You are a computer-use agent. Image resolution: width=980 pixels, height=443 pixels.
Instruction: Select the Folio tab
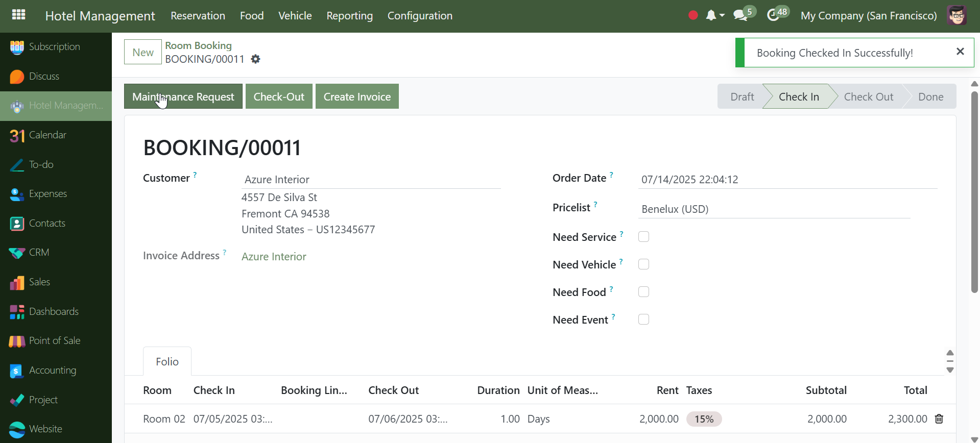[167, 362]
